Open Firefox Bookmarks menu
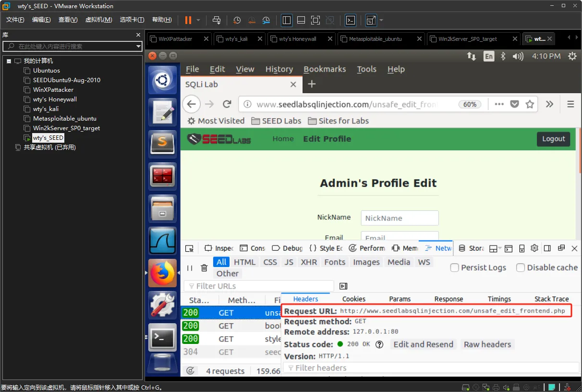 coord(325,69)
